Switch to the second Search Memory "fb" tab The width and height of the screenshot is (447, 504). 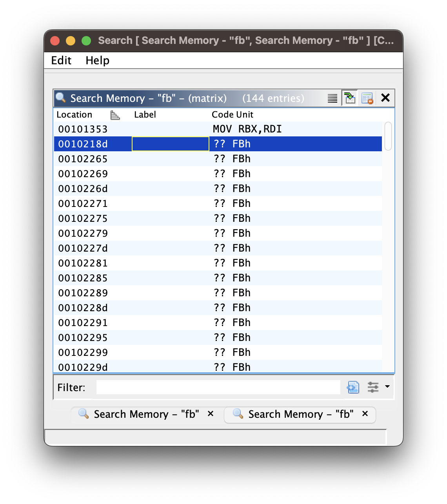301,414
